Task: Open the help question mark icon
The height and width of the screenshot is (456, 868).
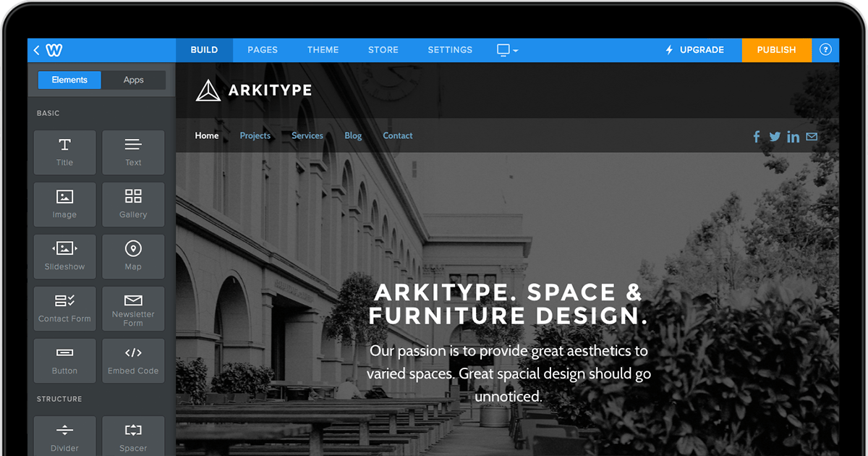Action: tap(825, 49)
